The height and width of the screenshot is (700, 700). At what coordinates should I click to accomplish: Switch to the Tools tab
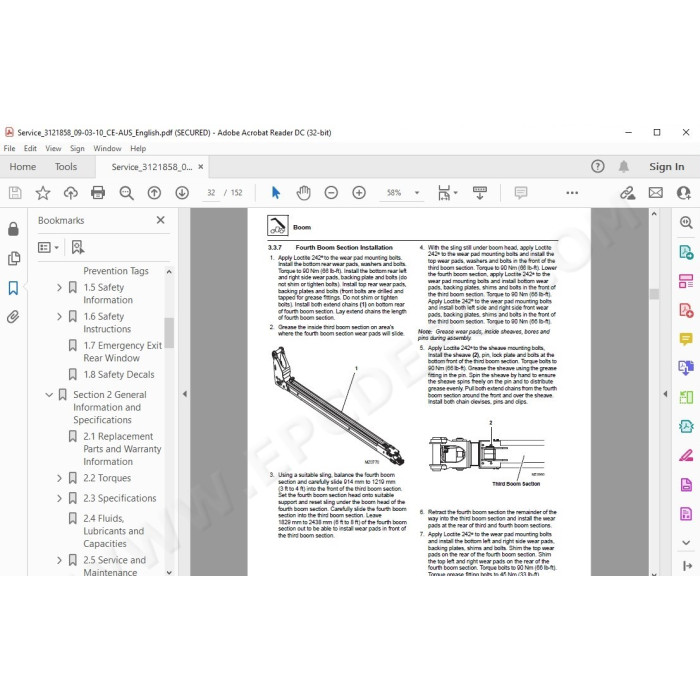tap(66, 167)
